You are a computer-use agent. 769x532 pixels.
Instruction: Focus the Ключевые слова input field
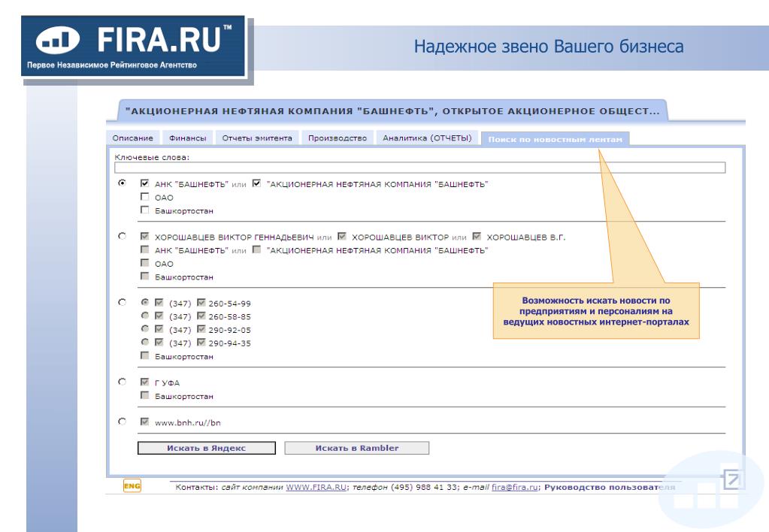[419, 168]
